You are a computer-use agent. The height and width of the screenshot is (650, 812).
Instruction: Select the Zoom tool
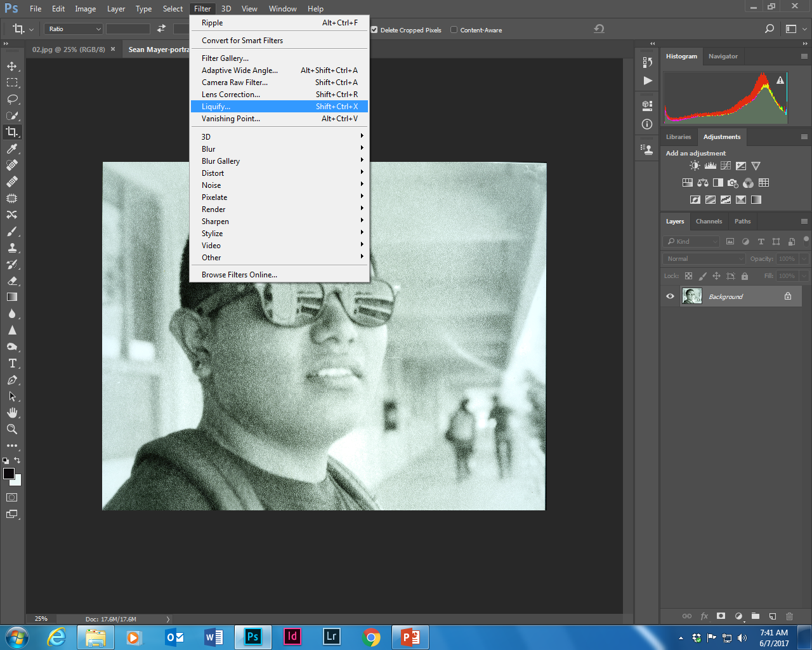12,429
